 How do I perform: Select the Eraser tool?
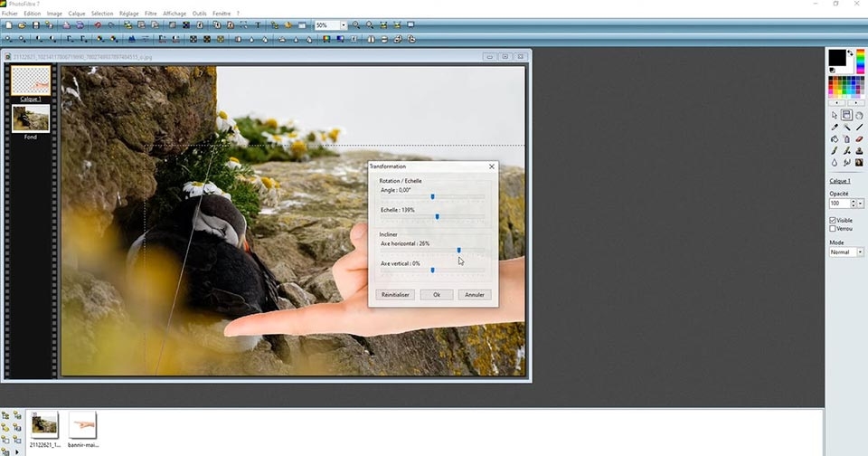point(859,139)
